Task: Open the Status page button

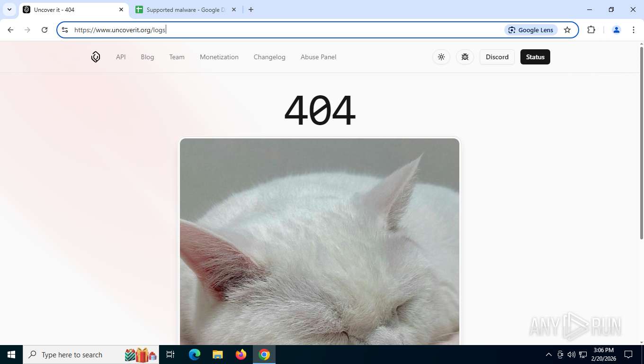Action: click(535, 57)
